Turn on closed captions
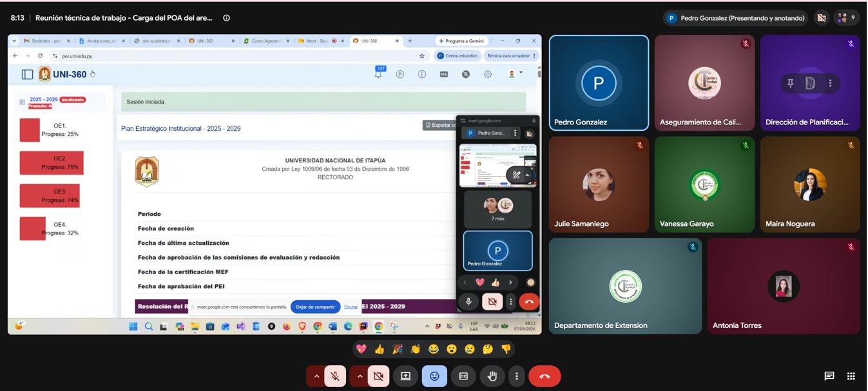Screen dimensions: 868x391 [463, 376]
